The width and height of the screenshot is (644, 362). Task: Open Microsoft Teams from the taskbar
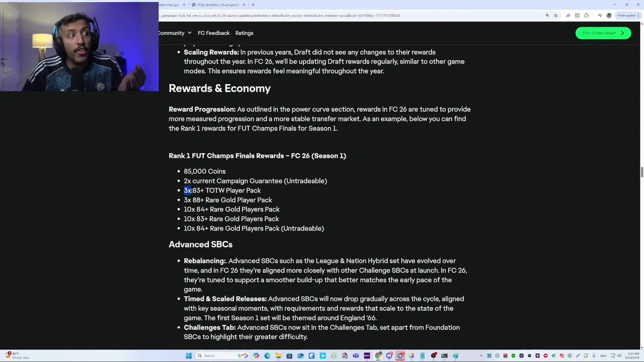(356, 355)
